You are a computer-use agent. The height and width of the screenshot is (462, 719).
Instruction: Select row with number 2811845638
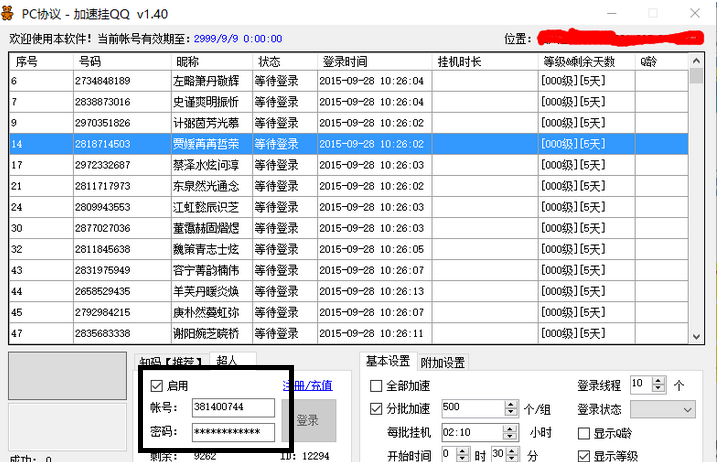click(x=348, y=249)
